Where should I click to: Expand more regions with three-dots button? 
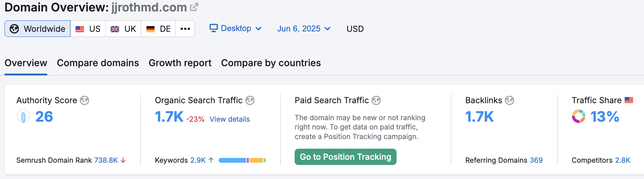[x=185, y=29]
